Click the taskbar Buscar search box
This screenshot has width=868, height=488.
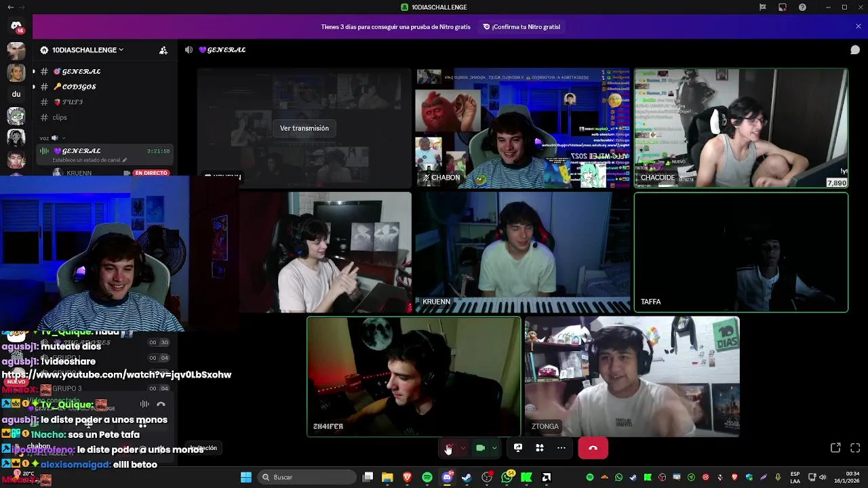(x=307, y=477)
